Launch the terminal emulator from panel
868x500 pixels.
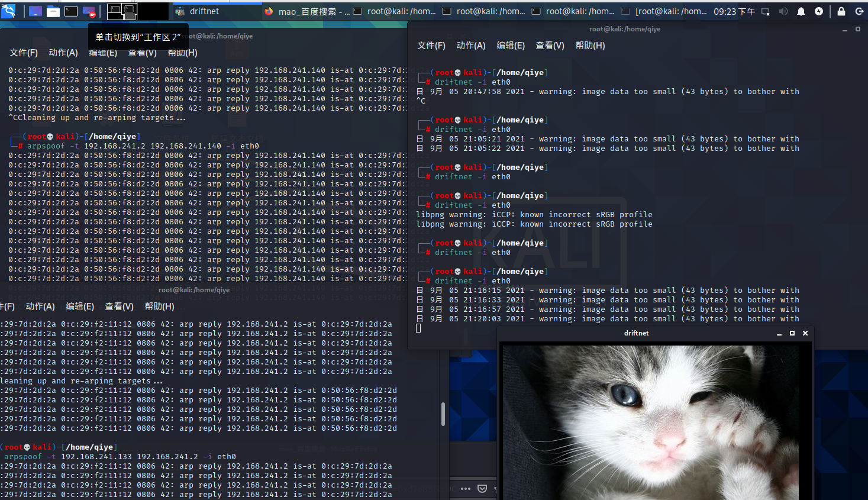point(71,11)
